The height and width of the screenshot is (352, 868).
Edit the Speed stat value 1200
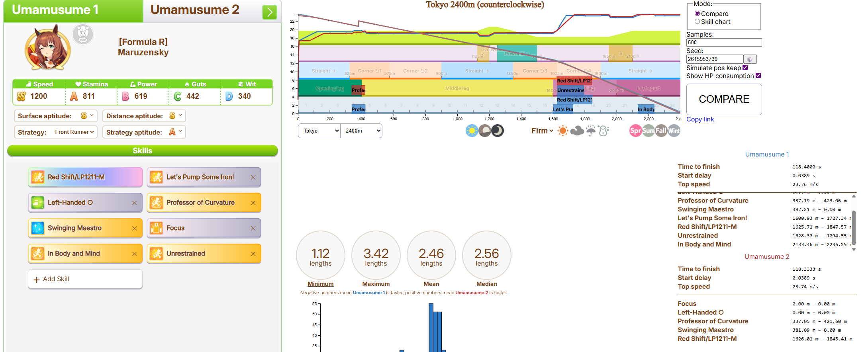click(x=39, y=96)
